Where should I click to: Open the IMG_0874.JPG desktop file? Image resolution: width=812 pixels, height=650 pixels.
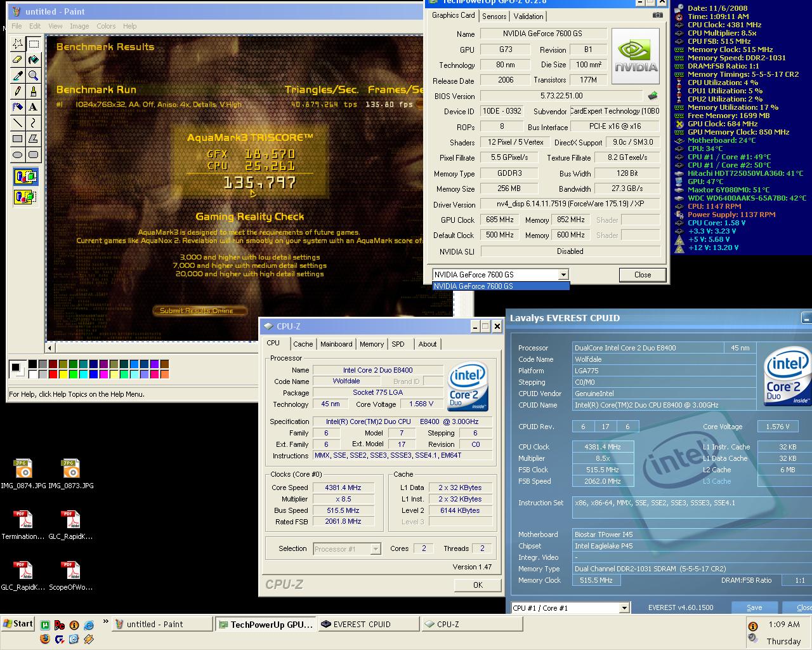[x=23, y=474]
